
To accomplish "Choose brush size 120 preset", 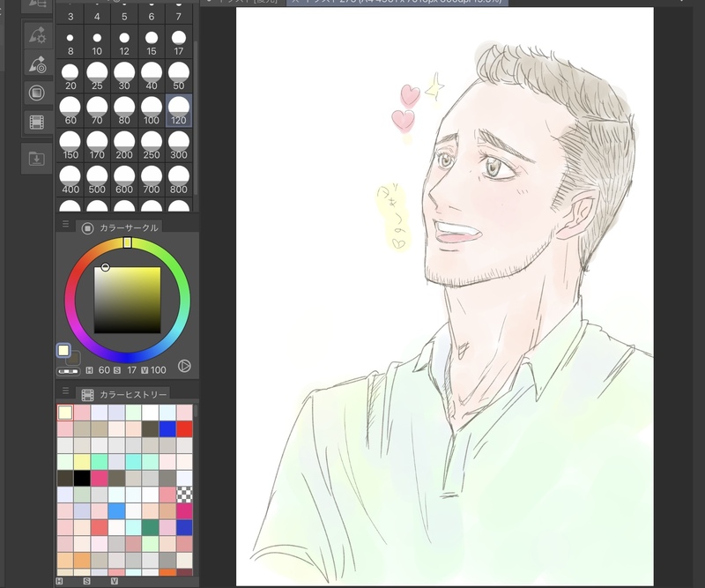I will tap(179, 111).
